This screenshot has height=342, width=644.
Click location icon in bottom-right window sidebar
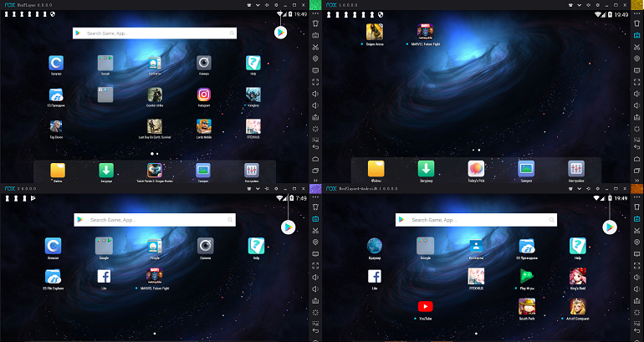pyautogui.click(x=636, y=242)
